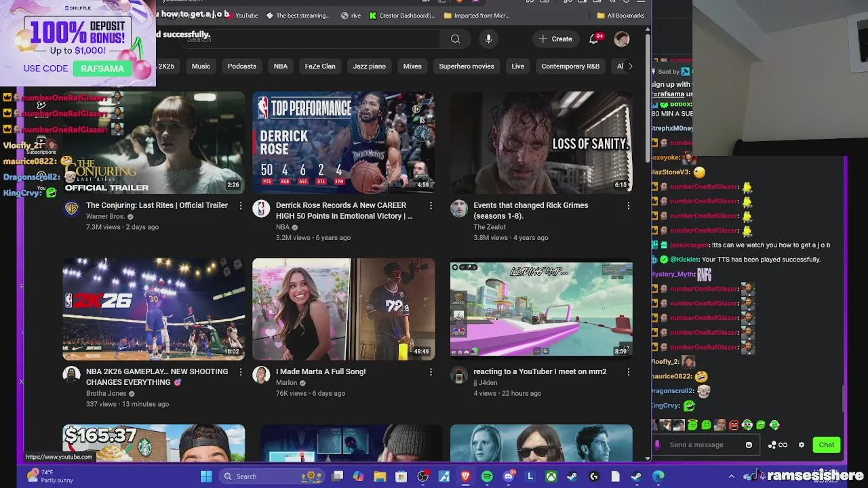Open Microsoft Store from the taskbar
The width and height of the screenshot is (868, 488).
pyautogui.click(x=401, y=476)
